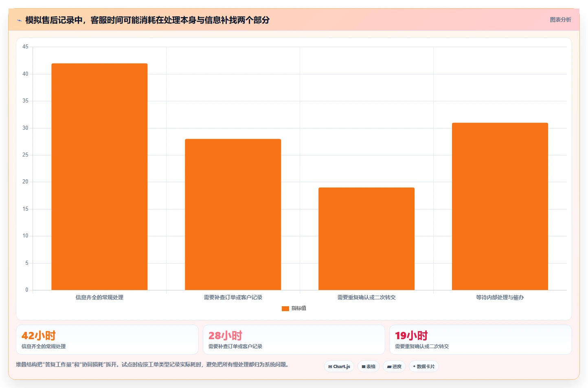Select the Chart.js tag chip
588x388 pixels.
point(339,366)
